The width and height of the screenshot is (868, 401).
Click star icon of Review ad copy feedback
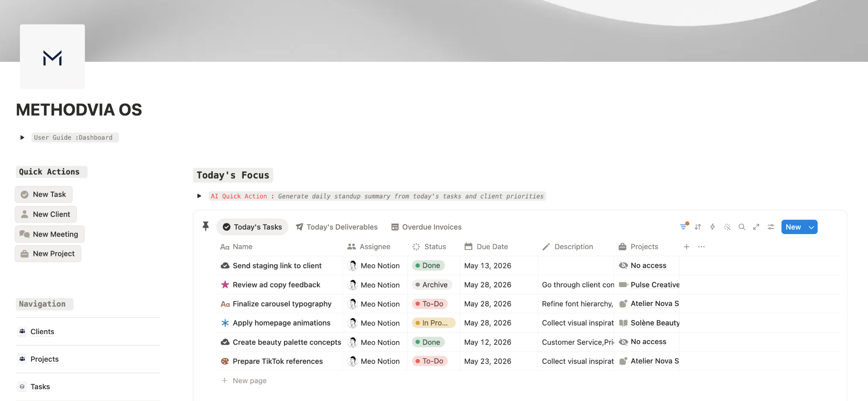225,285
